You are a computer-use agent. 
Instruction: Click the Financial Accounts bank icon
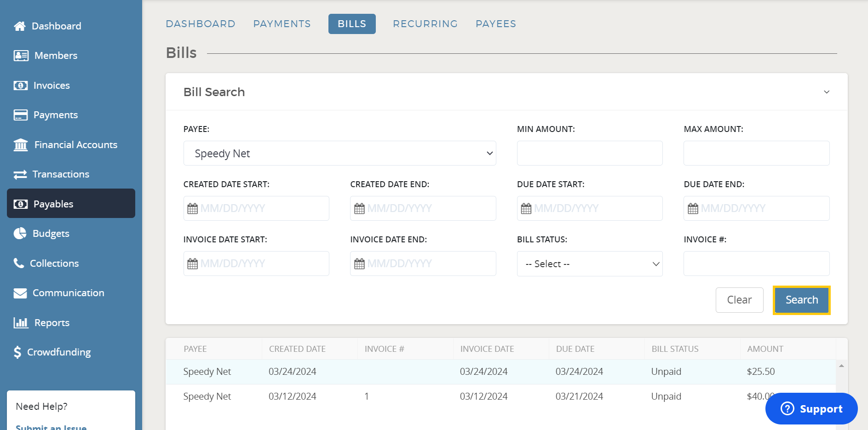21,145
